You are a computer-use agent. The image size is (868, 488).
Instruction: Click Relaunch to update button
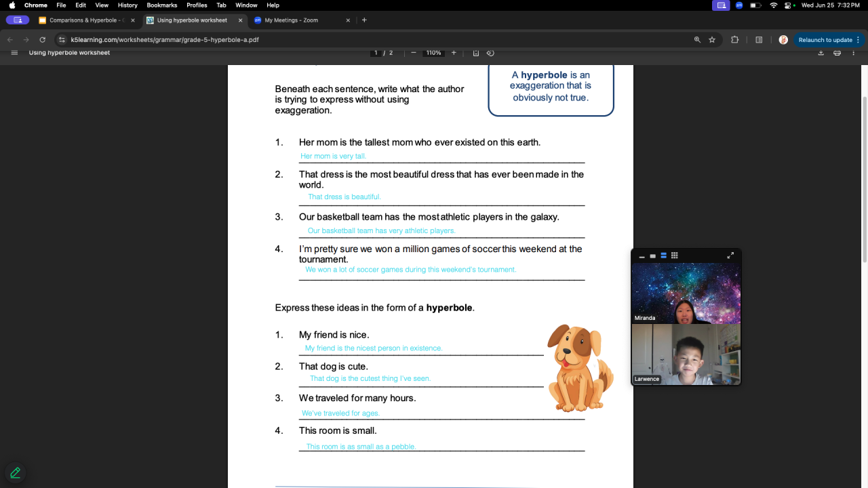[x=829, y=40]
